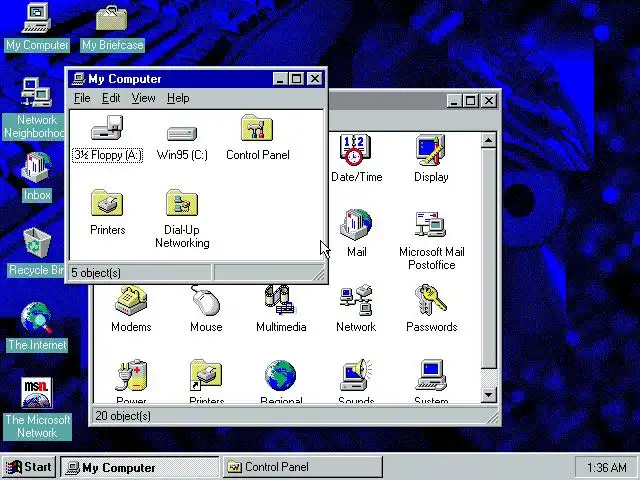Open the View menu in My Computer

[143, 98]
